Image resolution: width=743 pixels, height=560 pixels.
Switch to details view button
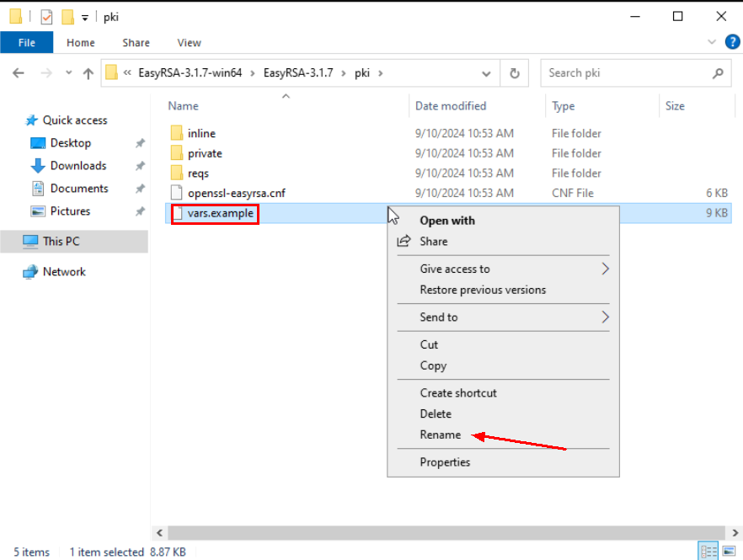click(x=707, y=552)
